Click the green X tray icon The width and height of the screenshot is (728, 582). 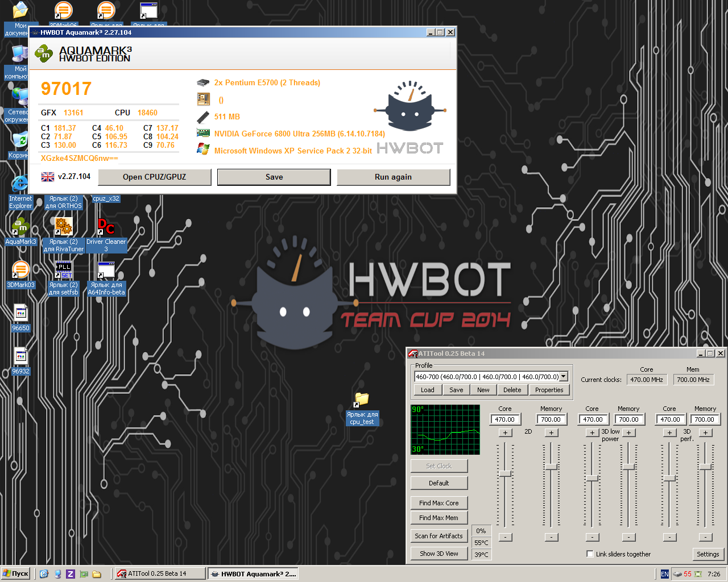coord(698,574)
